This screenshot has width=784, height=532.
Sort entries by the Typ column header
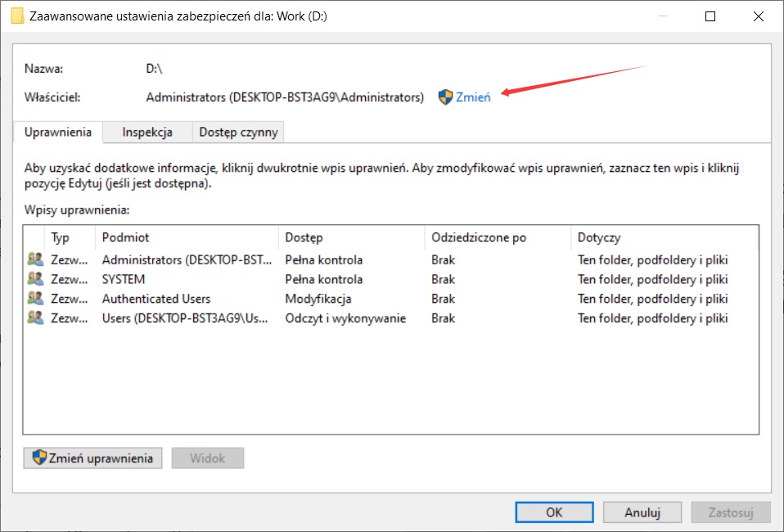61,238
